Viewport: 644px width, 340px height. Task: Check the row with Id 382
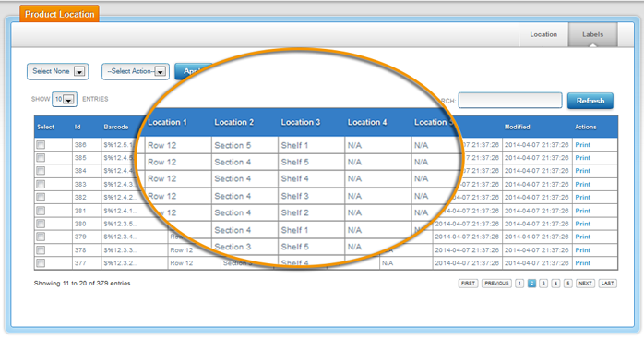coord(41,198)
